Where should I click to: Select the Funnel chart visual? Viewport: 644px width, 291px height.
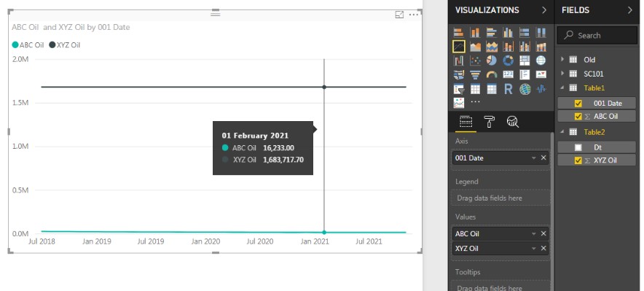coord(475,75)
